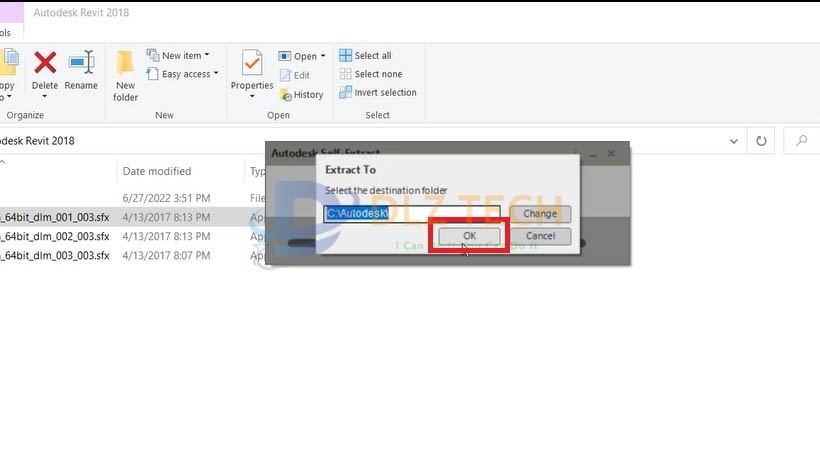820x450 pixels.
Task: Click the red Delete icon
Action: click(x=45, y=65)
